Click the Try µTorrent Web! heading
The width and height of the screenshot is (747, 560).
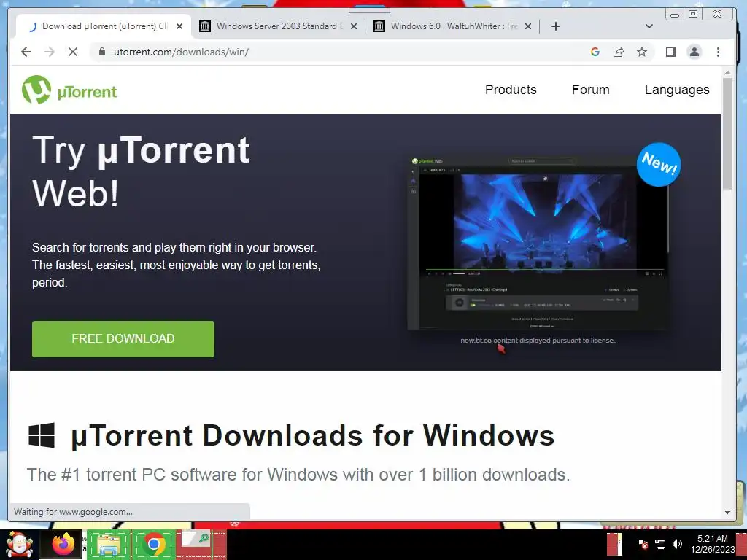pyautogui.click(x=141, y=171)
